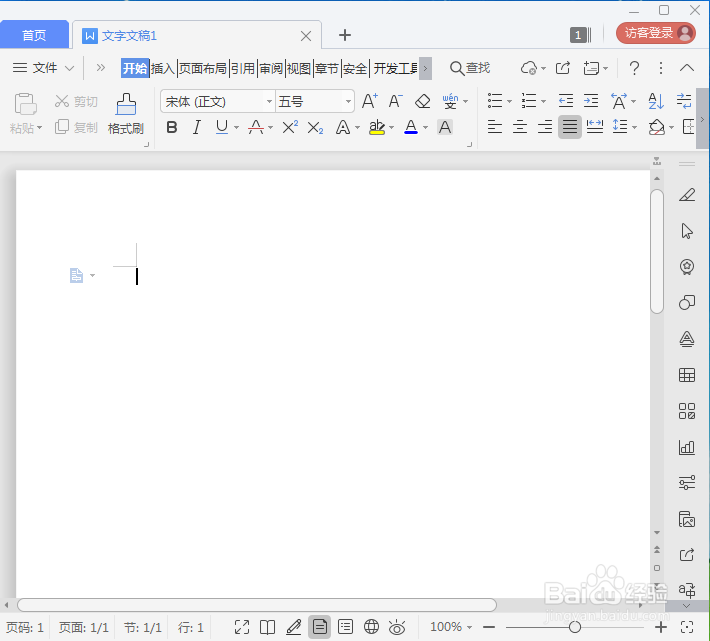
Task: Click the phonetic guide (wén) icon
Action: click(x=450, y=101)
